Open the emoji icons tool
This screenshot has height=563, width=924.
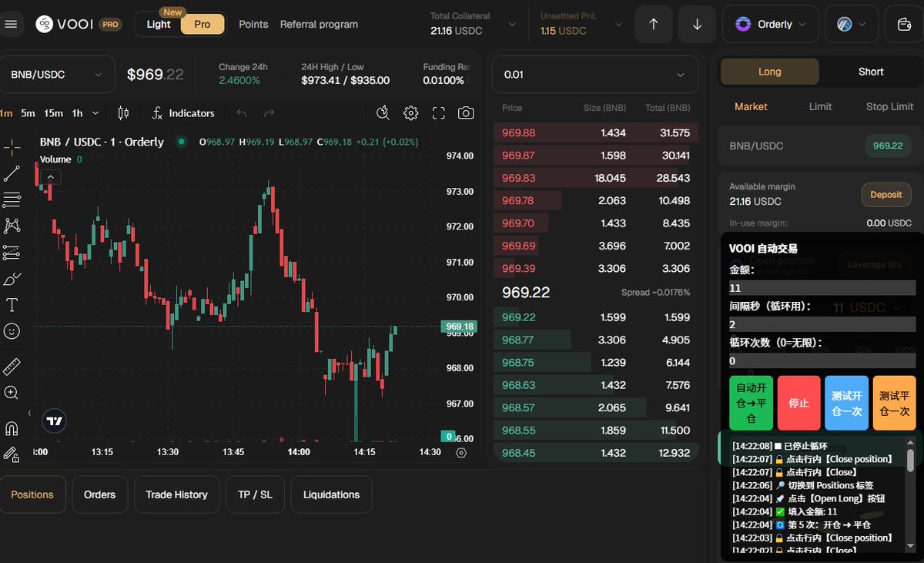[12, 331]
